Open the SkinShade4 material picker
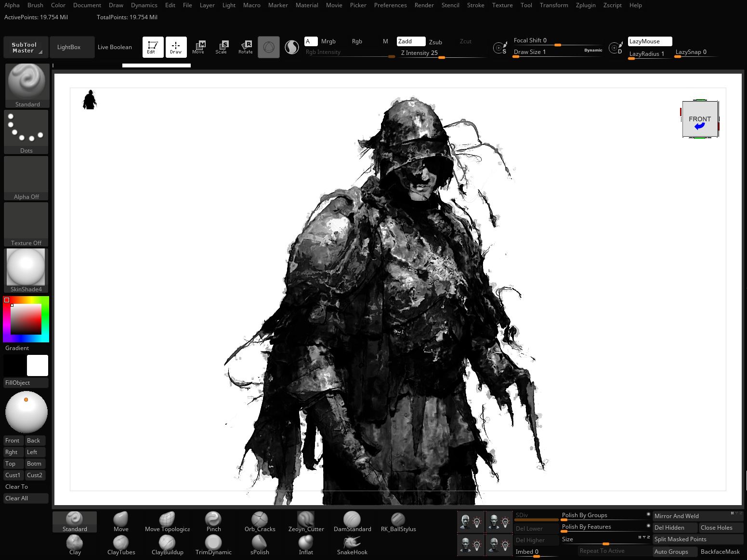Viewport: 747px width, 560px height. pyautogui.click(x=26, y=266)
